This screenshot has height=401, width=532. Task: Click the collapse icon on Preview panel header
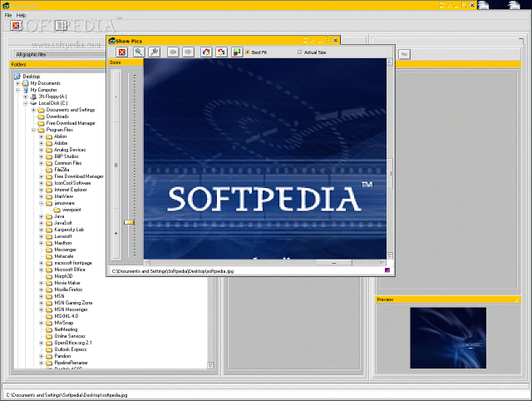pos(517,300)
